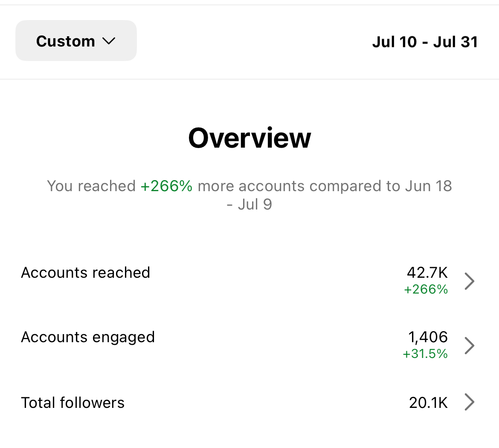Viewport: 499px width, 448px height.
Task: Open Total followers details chevron
Action: tap(469, 402)
